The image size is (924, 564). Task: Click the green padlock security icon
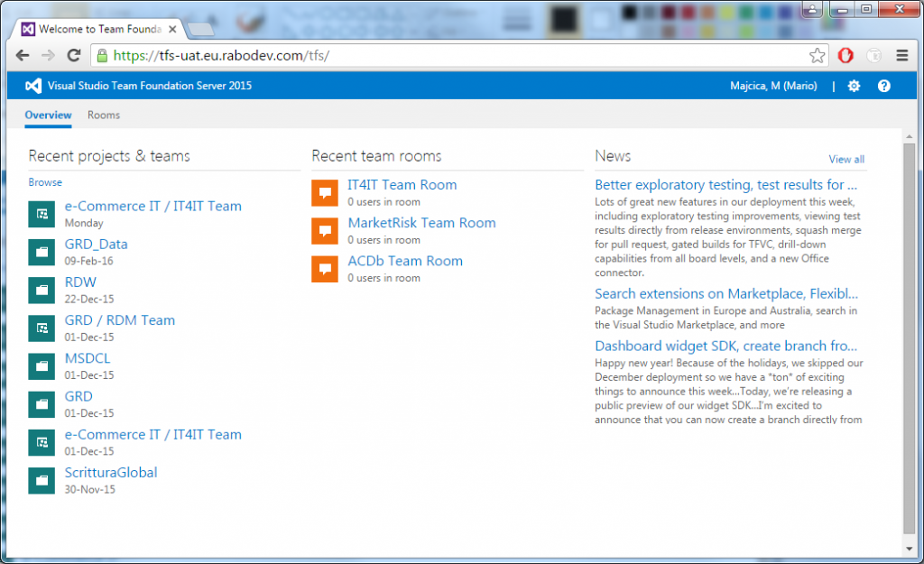pyautogui.click(x=102, y=55)
